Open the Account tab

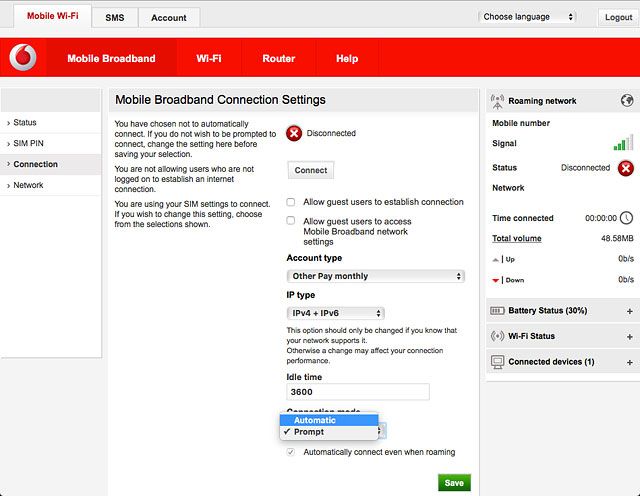point(169,18)
